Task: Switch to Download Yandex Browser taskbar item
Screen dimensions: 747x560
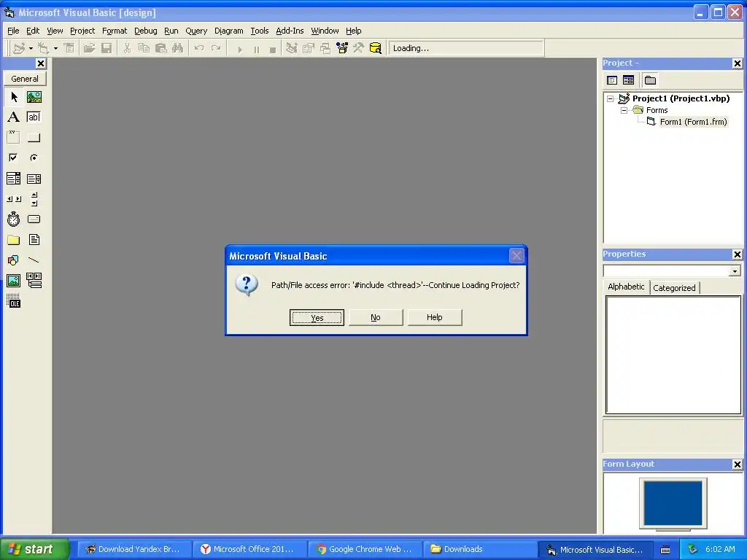Action: point(134,549)
